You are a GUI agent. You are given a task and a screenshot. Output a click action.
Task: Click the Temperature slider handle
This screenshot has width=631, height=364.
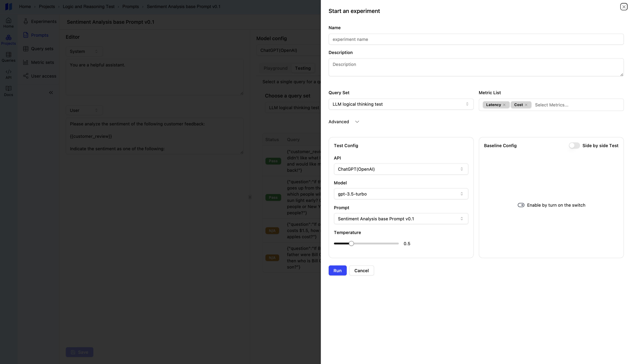(351, 244)
